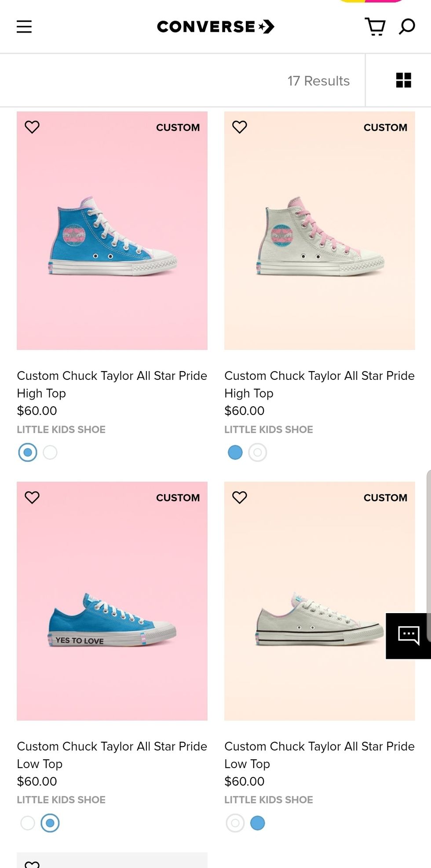This screenshot has width=431, height=868.
Task: Choose selected blue swatch on 'Yes To Love' Low Top
Action: 50,823
